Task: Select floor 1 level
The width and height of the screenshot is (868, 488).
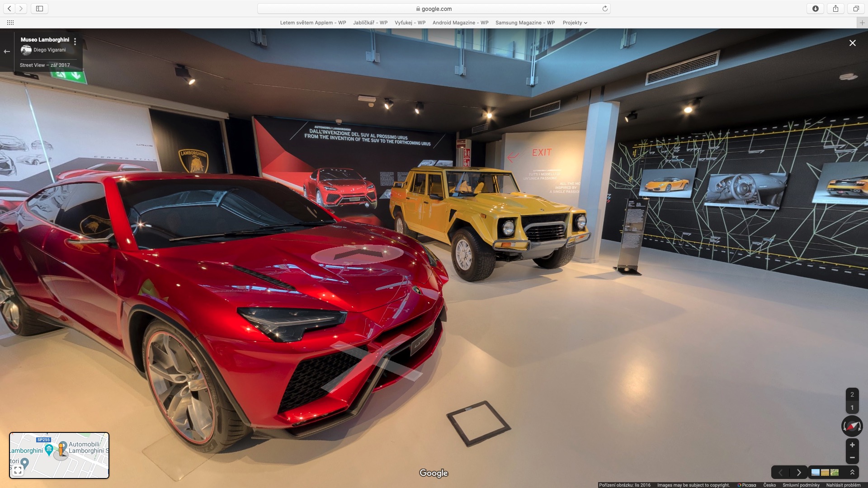Action: point(852,408)
